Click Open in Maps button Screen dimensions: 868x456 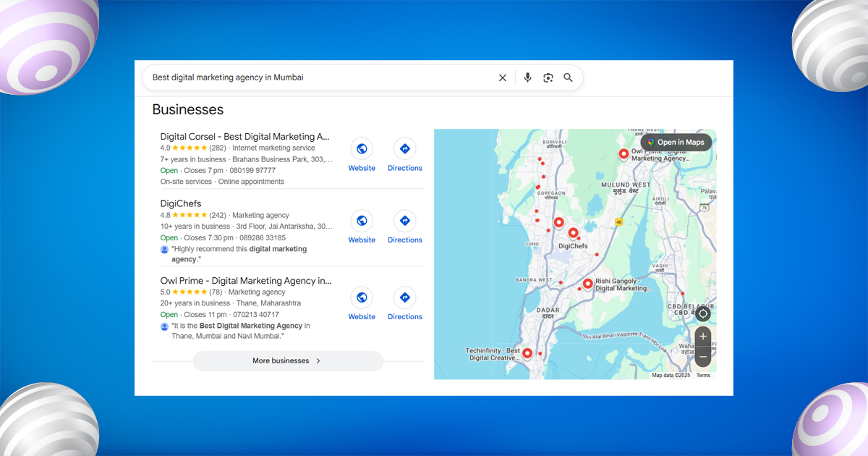(x=676, y=143)
